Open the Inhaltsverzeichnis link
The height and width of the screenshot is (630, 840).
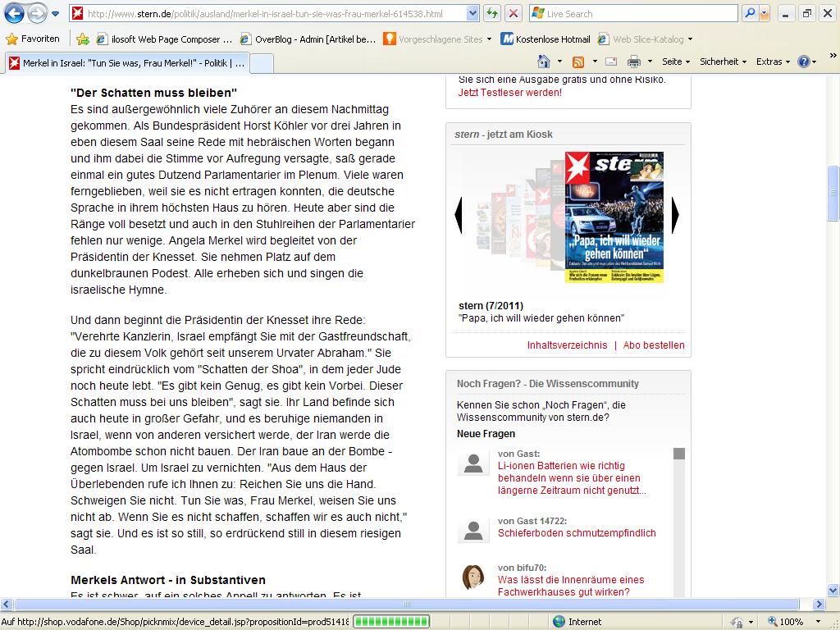(x=567, y=345)
